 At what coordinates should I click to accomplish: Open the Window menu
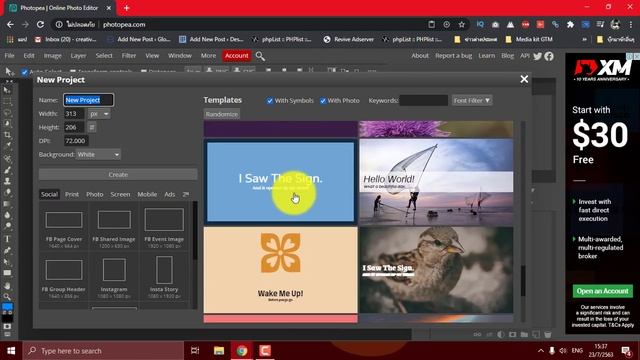click(x=180, y=56)
